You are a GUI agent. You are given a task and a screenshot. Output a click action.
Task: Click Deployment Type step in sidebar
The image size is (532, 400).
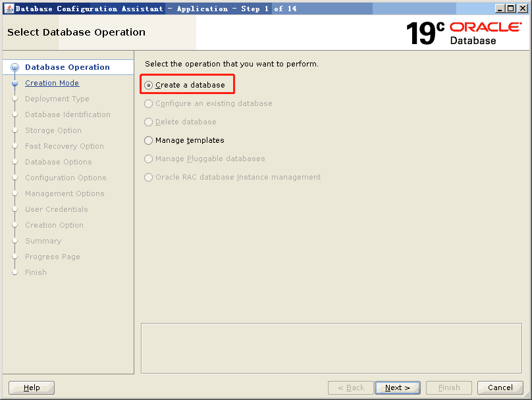[x=57, y=99]
